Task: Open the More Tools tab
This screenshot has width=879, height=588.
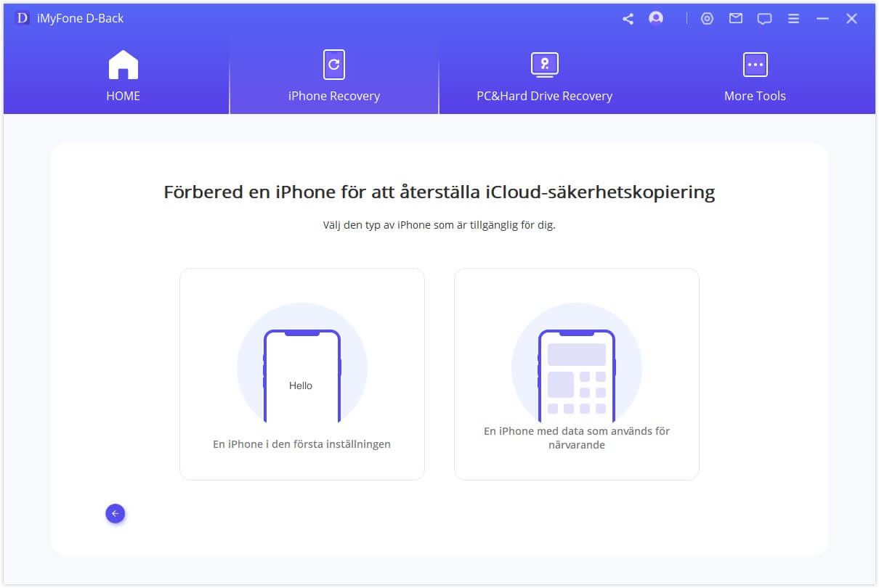Action: tap(756, 76)
